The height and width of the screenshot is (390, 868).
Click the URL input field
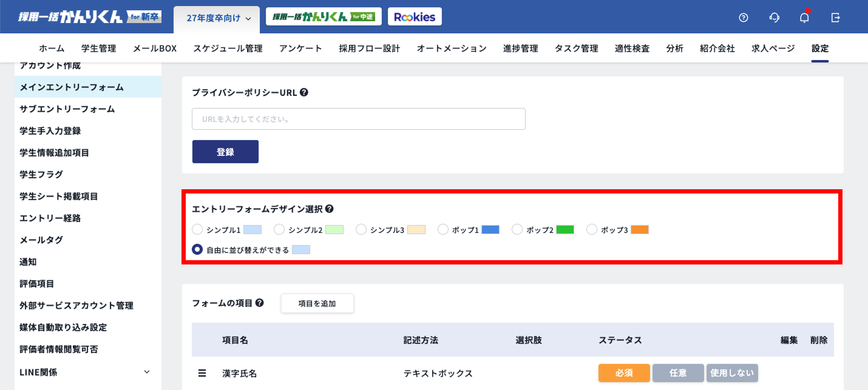[358, 118]
